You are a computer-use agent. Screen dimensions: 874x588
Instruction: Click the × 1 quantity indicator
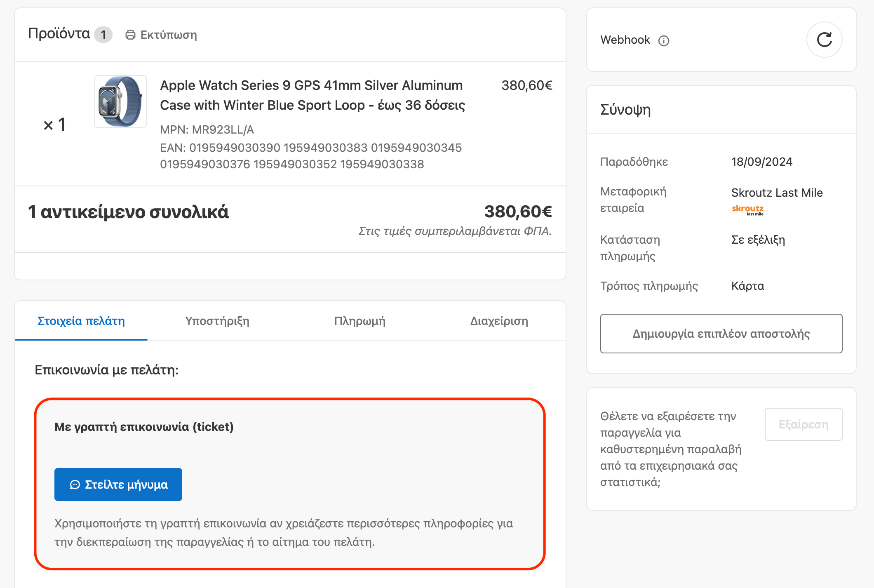tap(54, 125)
